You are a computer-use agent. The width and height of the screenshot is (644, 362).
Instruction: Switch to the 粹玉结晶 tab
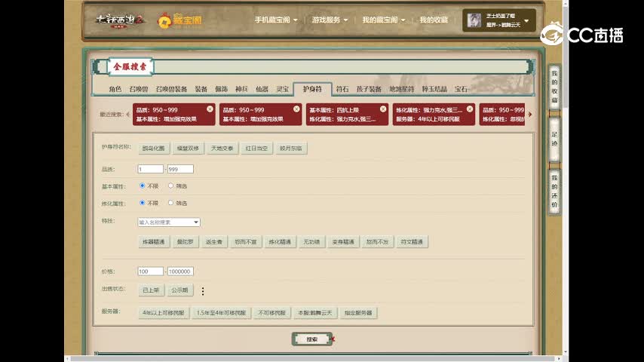[434, 89]
